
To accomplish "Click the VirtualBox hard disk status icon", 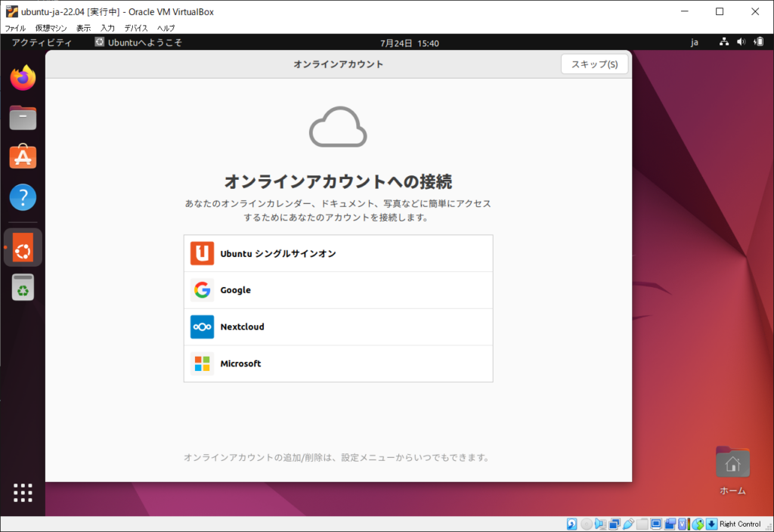I will point(572,524).
